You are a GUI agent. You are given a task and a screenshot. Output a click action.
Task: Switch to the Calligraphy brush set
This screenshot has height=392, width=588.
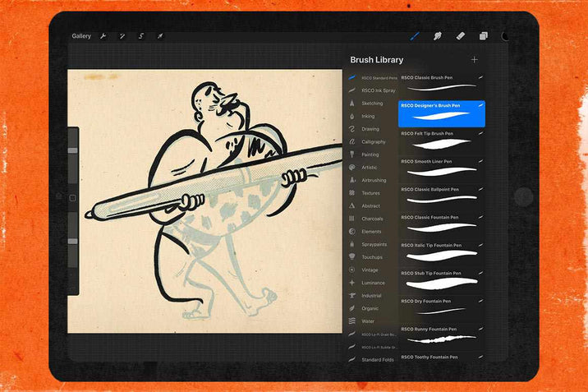(x=373, y=142)
